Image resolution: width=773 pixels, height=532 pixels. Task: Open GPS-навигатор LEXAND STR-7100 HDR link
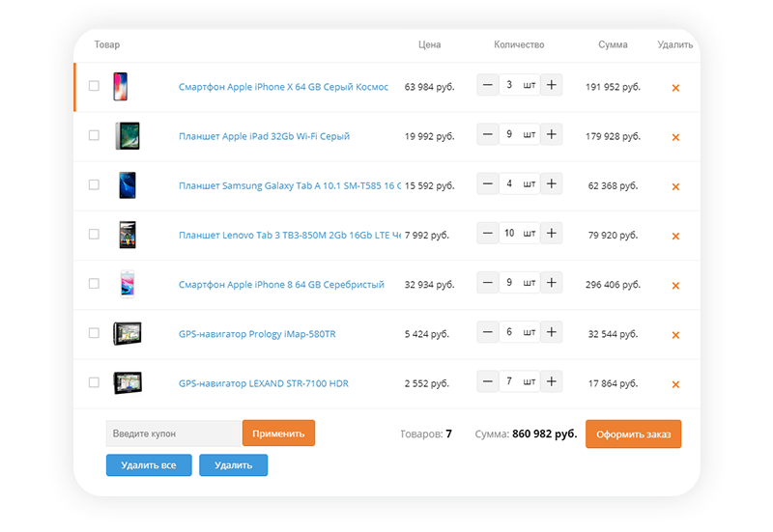263,383
